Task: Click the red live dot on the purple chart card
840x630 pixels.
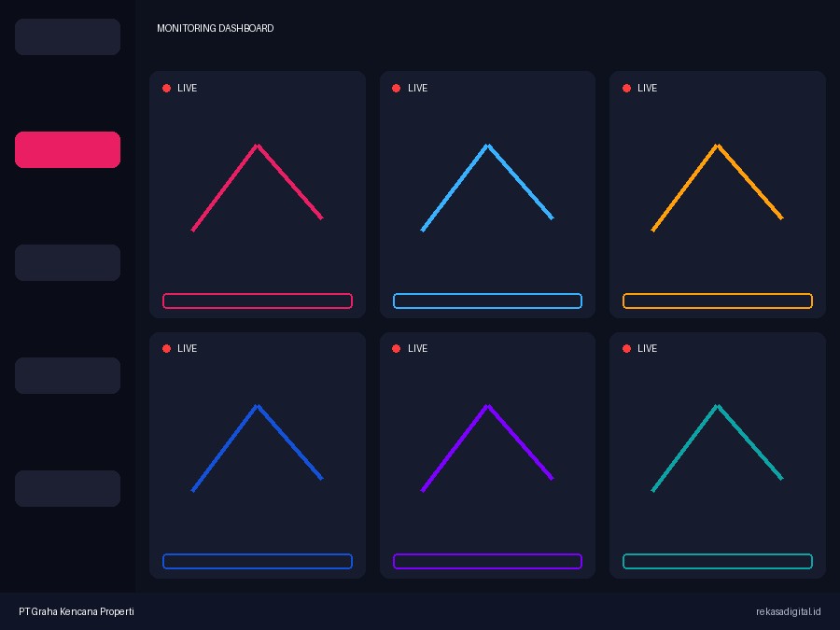Action: click(397, 349)
